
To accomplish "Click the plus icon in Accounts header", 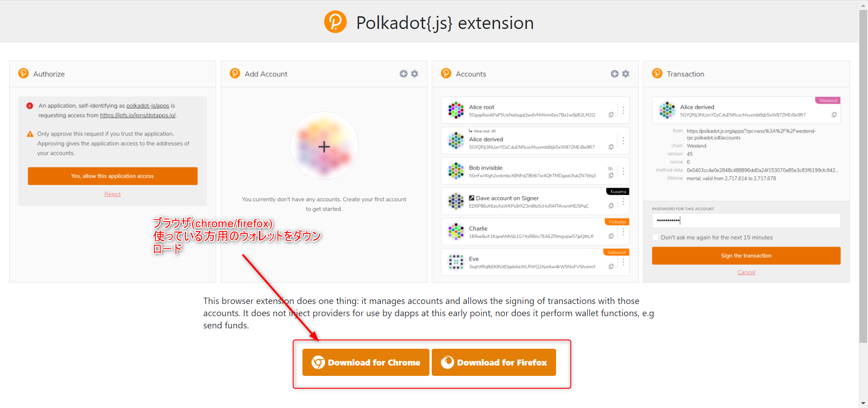I will [614, 74].
